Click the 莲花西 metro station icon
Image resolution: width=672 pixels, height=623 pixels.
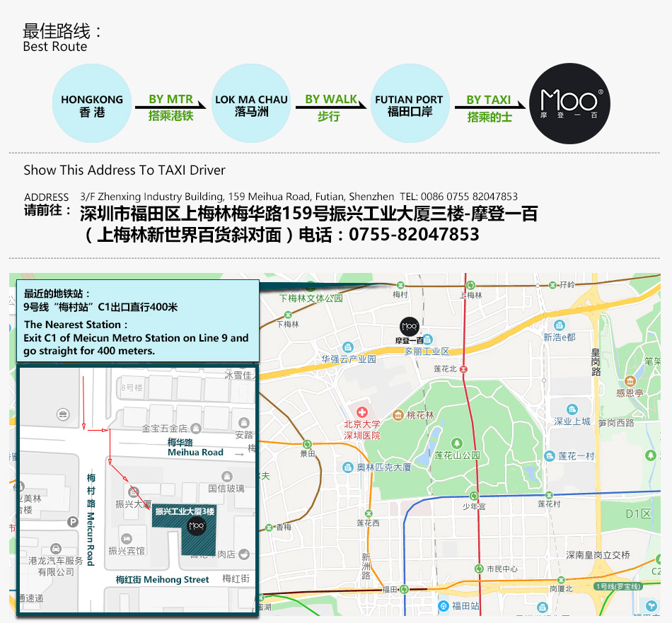pos(369,513)
